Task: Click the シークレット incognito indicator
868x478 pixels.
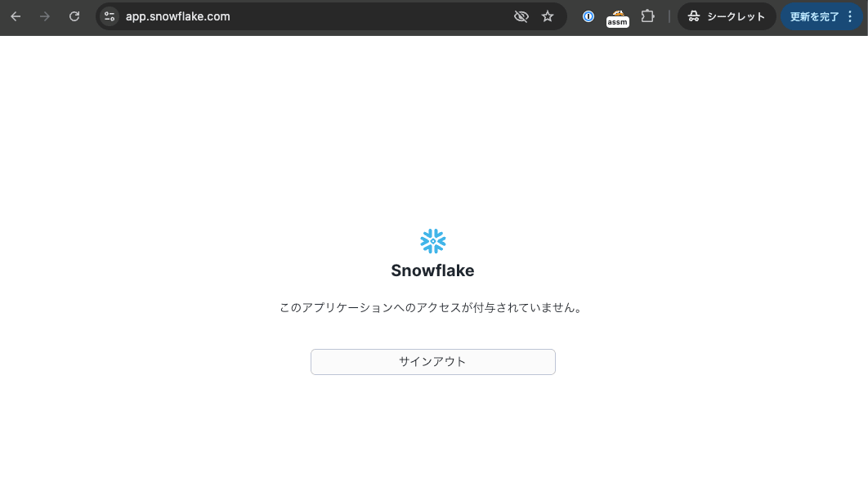Action: point(727,16)
